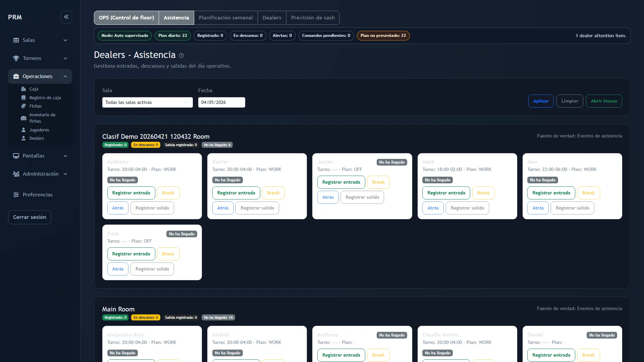Click the Operaciones briefcase icon
The width and height of the screenshot is (644, 362).
point(16,76)
